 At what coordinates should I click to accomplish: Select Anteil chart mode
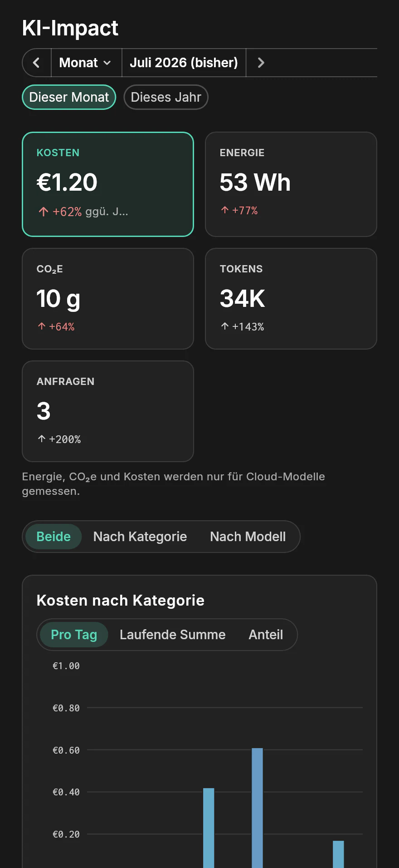tap(266, 635)
